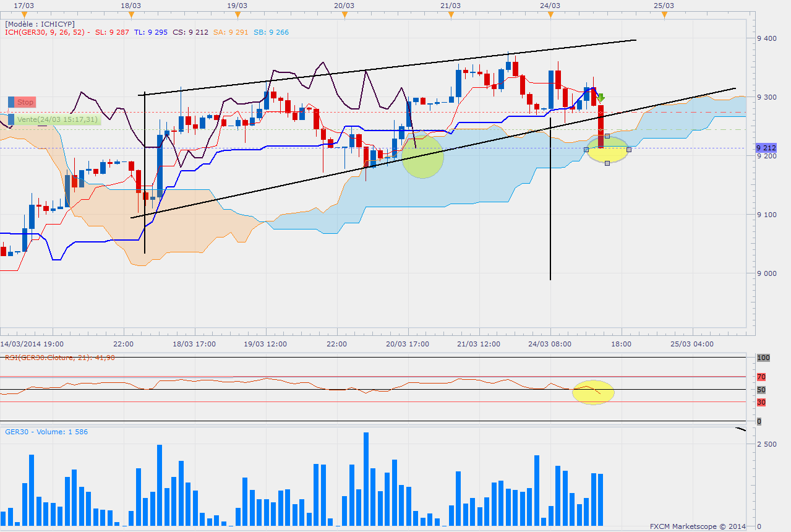Select the green Vente(24/03 15:17,31) order label
Viewport: 791px width, 532px height.
(x=58, y=119)
